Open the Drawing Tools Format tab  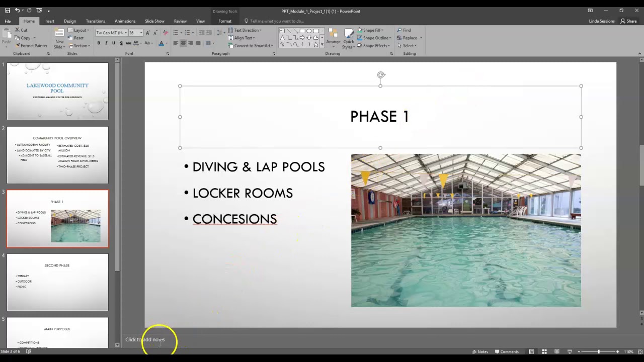(x=225, y=21)
